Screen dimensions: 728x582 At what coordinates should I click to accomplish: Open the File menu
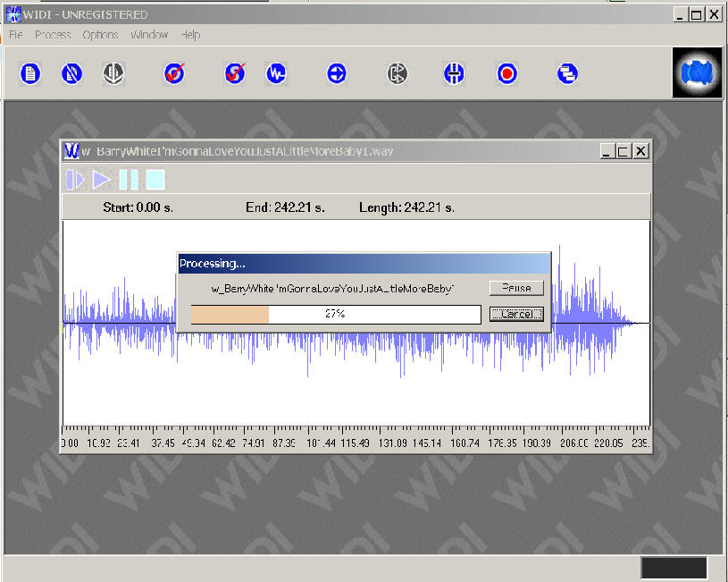click(16, 35)
